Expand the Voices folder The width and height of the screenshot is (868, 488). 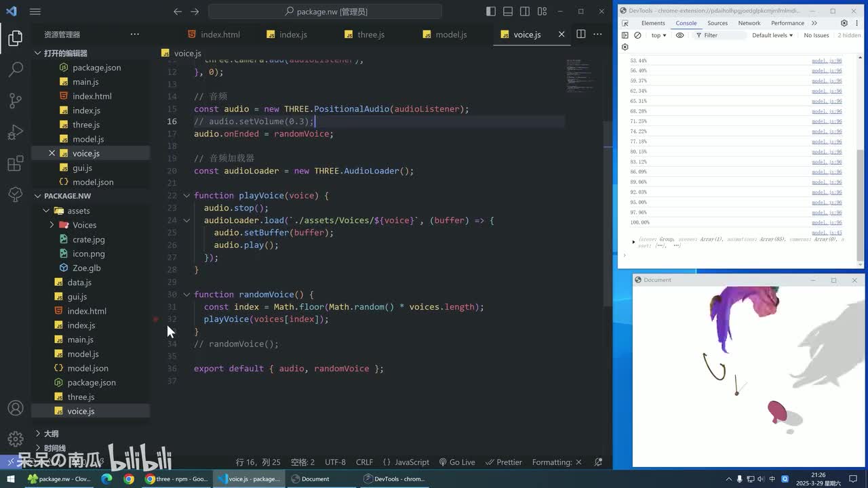click(52, 225)
